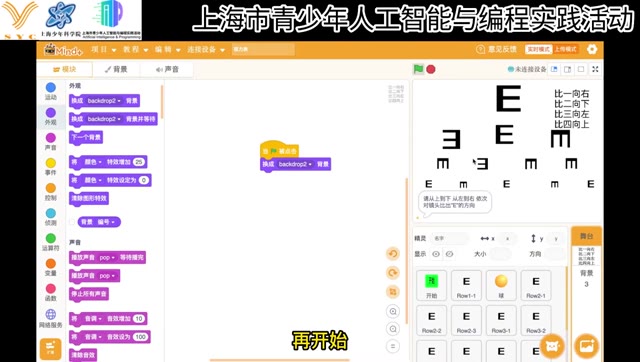This screenshot has width=640, height=362.
Task: Switch to small stage layout icon
Action: [x=554, y=69]
